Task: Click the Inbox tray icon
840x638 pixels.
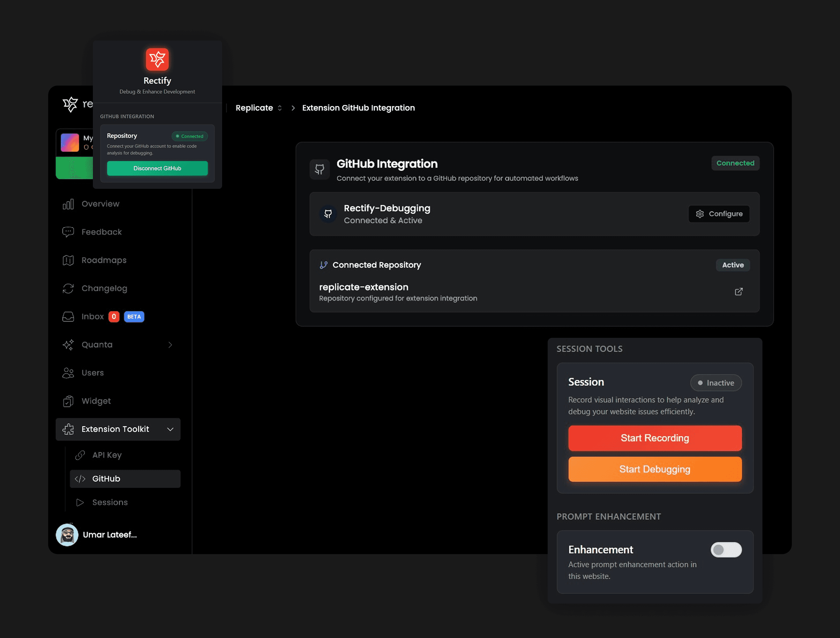Action: pos(68,317)
